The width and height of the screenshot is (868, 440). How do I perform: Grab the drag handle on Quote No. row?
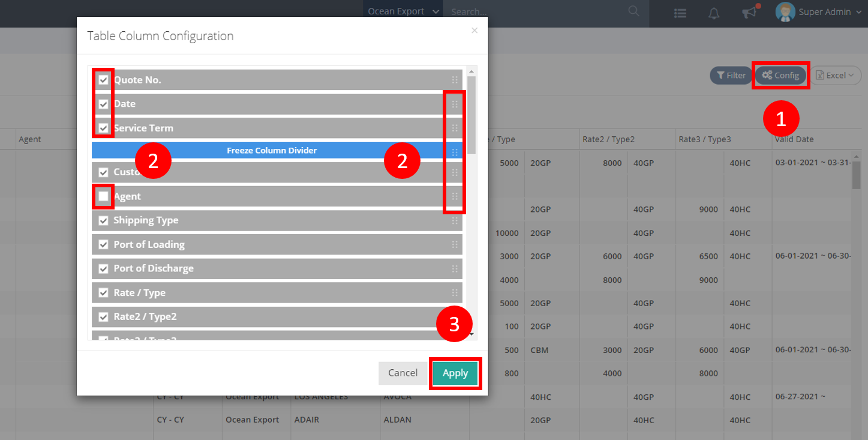[x=455, y=80]
